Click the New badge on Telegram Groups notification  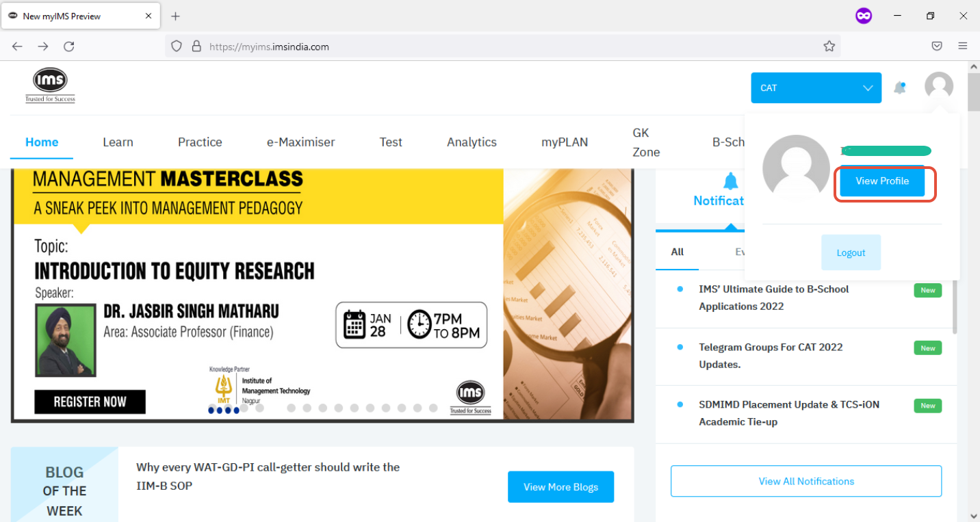[928, 348]
